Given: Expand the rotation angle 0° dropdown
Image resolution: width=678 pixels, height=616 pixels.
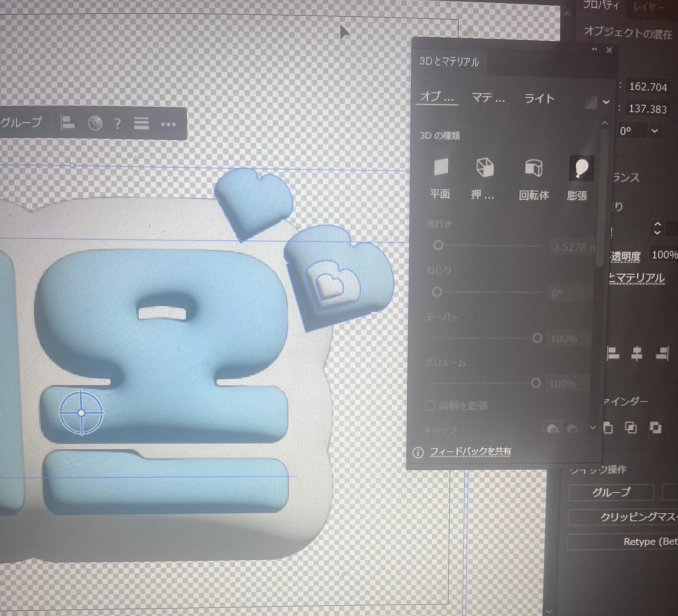Looking at the screenshot, I should pyautogui.click(x=654, y=131).
